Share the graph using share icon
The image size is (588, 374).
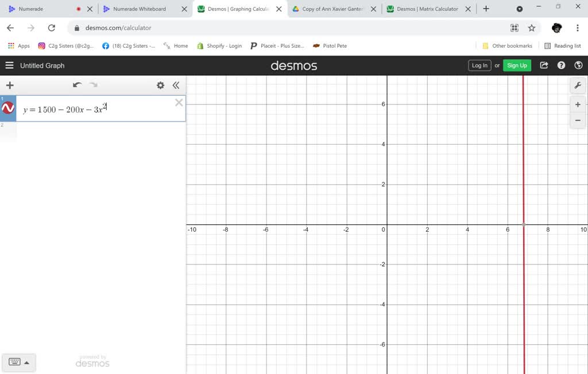pyautogui.click(x=544, y=65)
